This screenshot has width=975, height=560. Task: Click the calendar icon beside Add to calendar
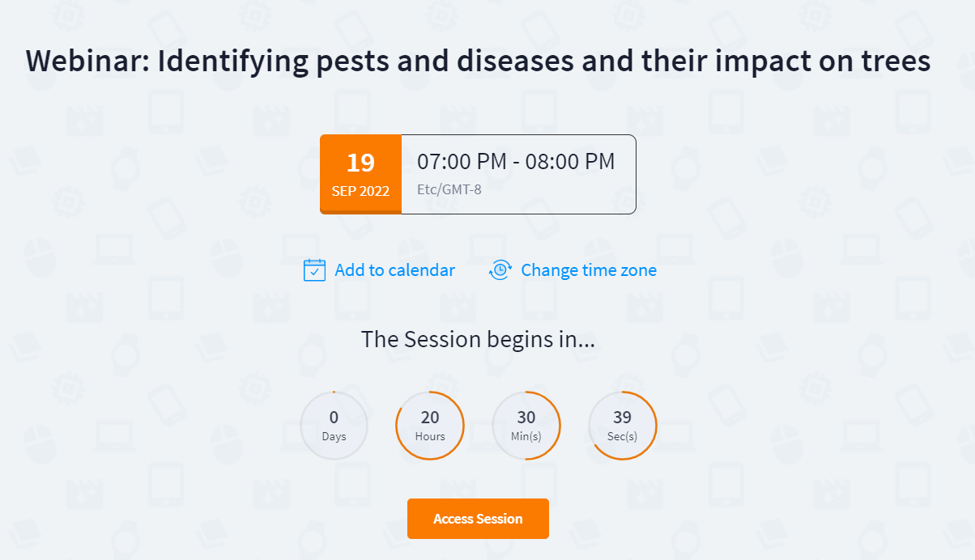coord(314,270)
